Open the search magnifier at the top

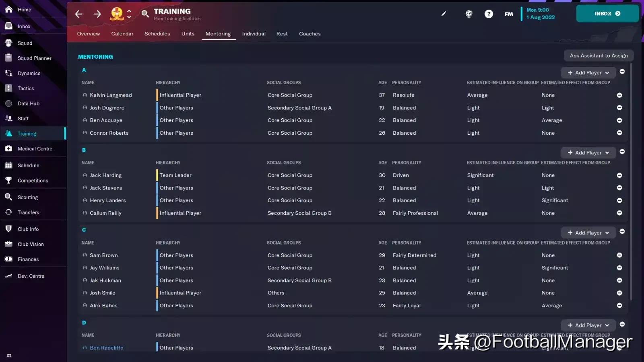coord(145,13)
